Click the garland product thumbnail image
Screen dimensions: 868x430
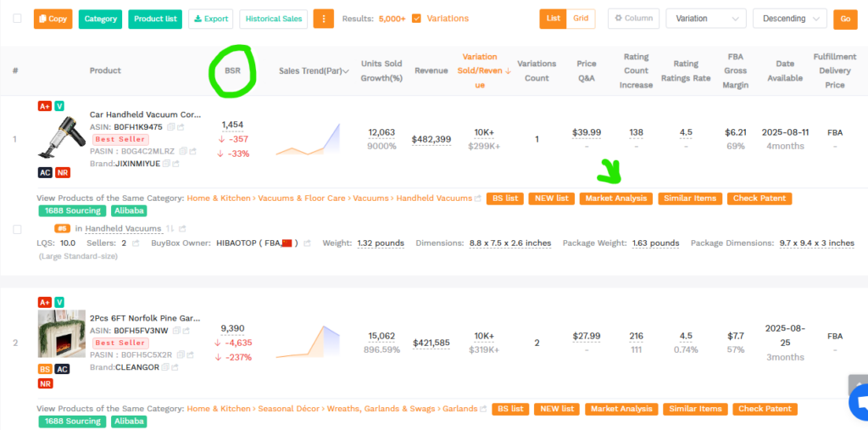(x=61, y=333)
